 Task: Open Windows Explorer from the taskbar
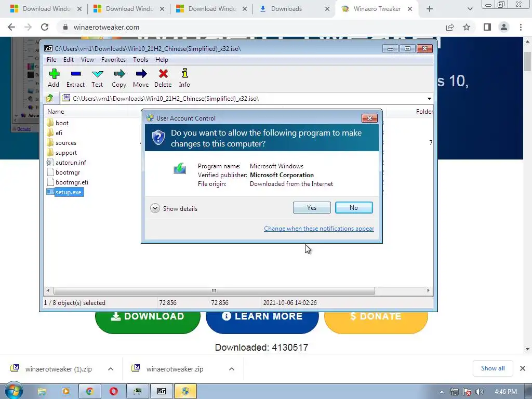tap(42, 392)
